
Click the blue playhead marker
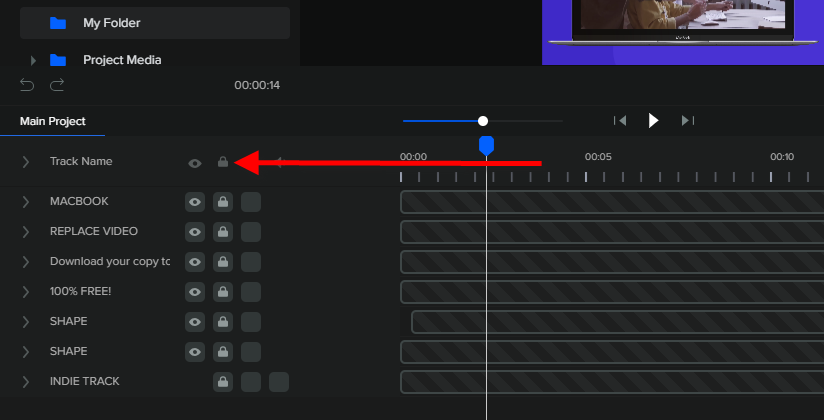coord(487,146)
